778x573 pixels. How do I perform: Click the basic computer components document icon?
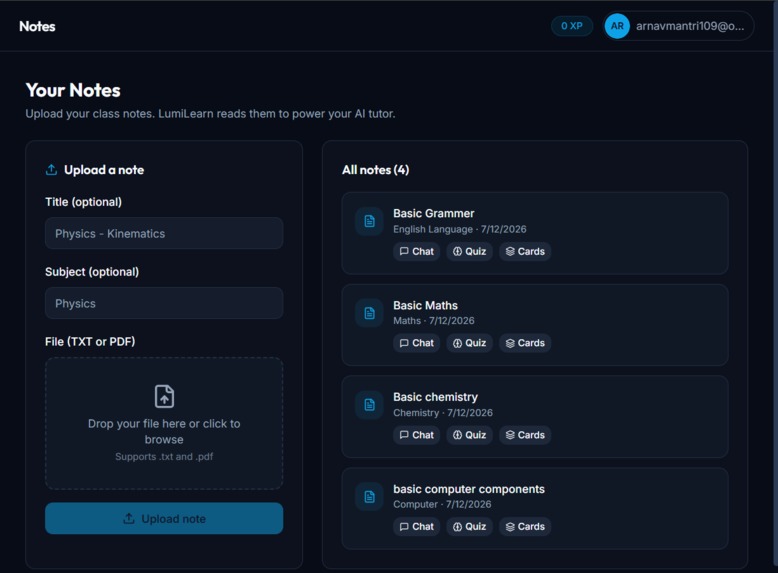(369, 497)
